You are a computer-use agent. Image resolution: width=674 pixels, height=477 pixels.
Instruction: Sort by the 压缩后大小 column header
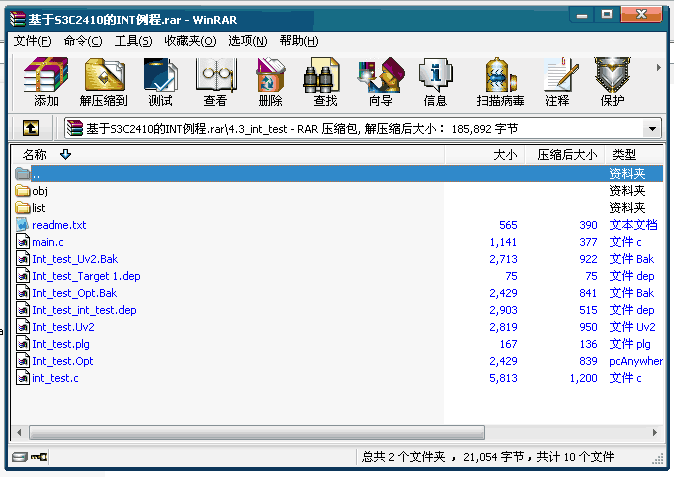[x=565, y=155]
